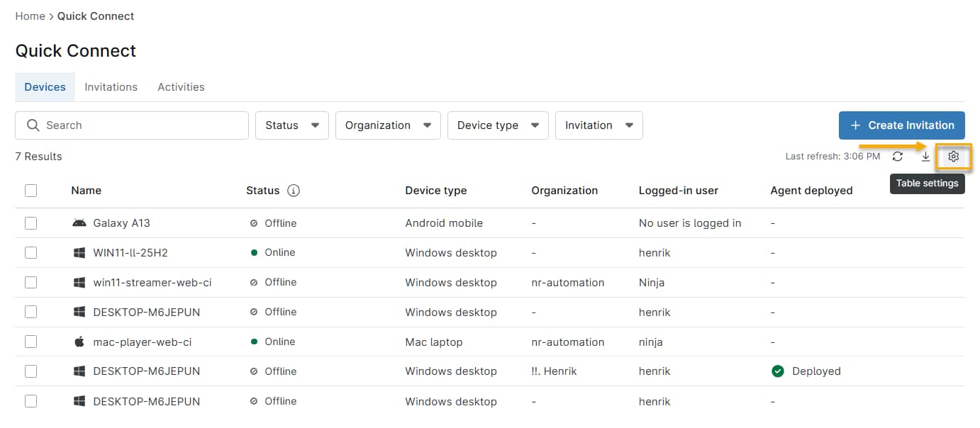Click the Status column header text
The height and width of the screenshot is (428, 980).
pyautogui.click(x=263, y=191)
